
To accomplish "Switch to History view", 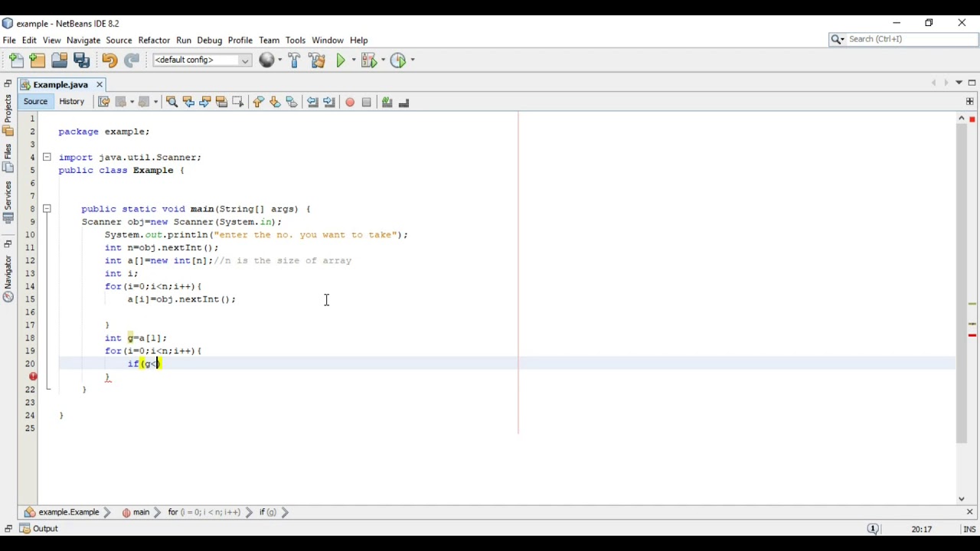I will [71, 101].
